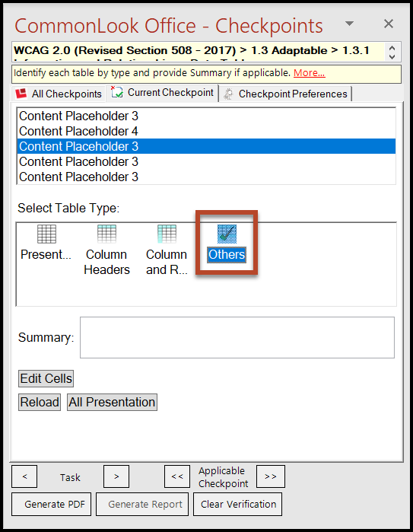Go to the previous task

24,476
